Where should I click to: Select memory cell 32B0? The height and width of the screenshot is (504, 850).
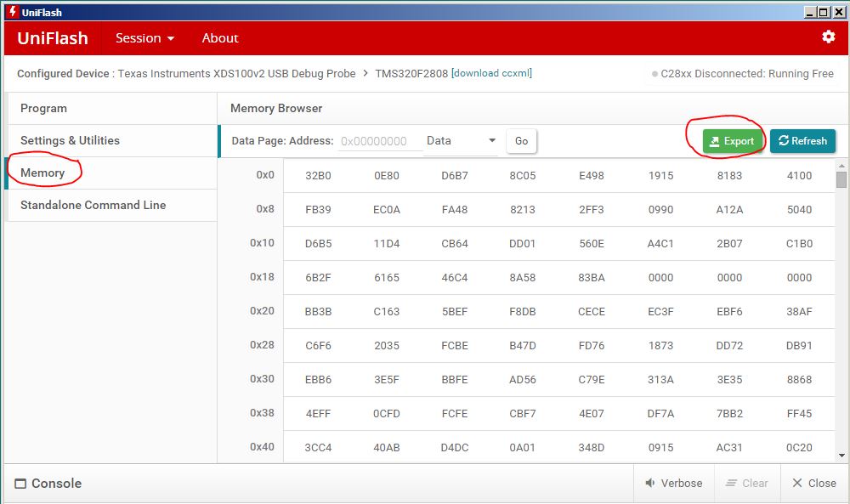(318, 176)
